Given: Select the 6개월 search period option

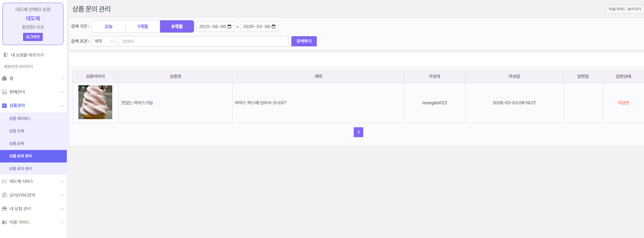Looking at the screenshot, I should tap(177, 26).
